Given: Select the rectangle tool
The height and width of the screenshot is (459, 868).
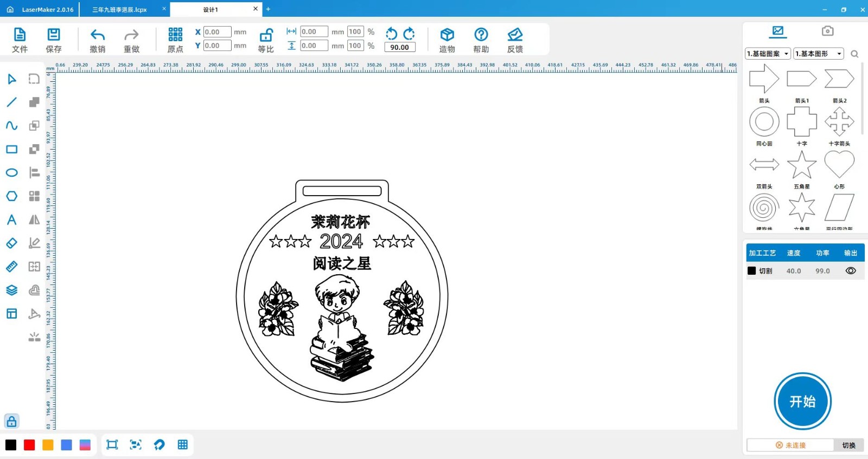Looking at the screenshot, I should [11, 149].
